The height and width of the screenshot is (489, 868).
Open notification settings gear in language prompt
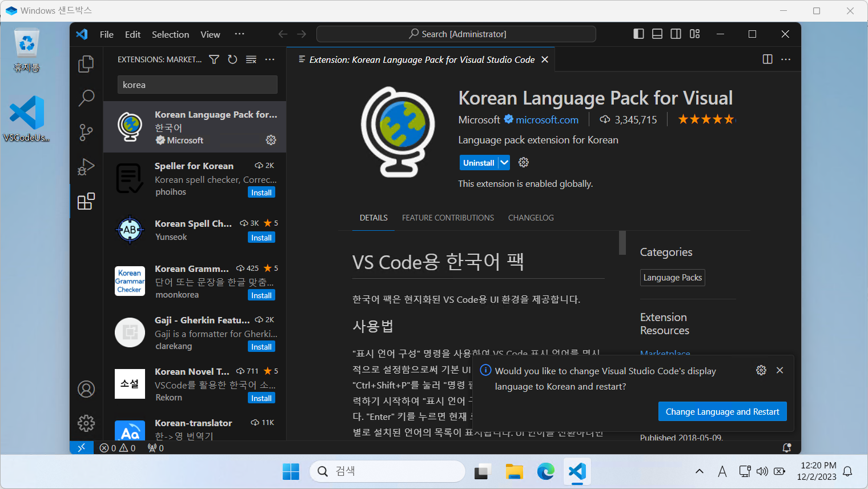pyautogui.click(x=761, y=370)
